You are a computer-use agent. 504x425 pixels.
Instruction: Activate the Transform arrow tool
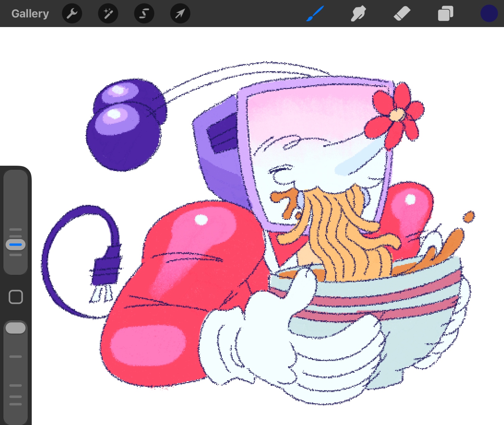pyautogui.click(x=180, y=14)
